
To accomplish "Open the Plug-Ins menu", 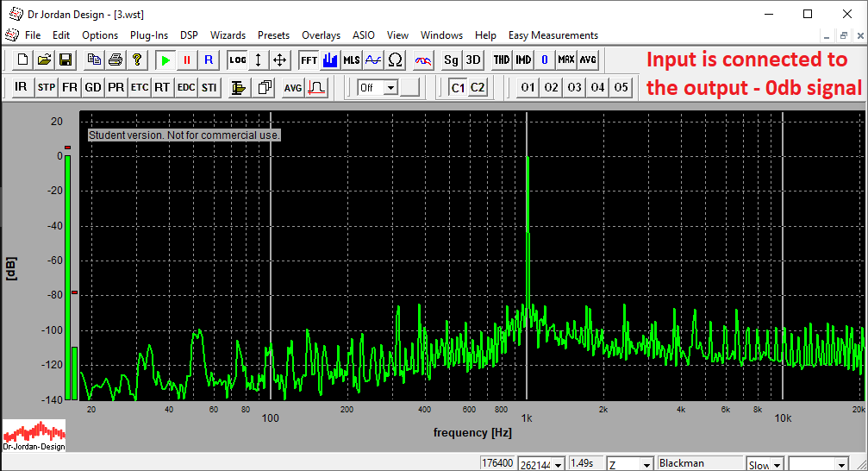I will point(149,35).
